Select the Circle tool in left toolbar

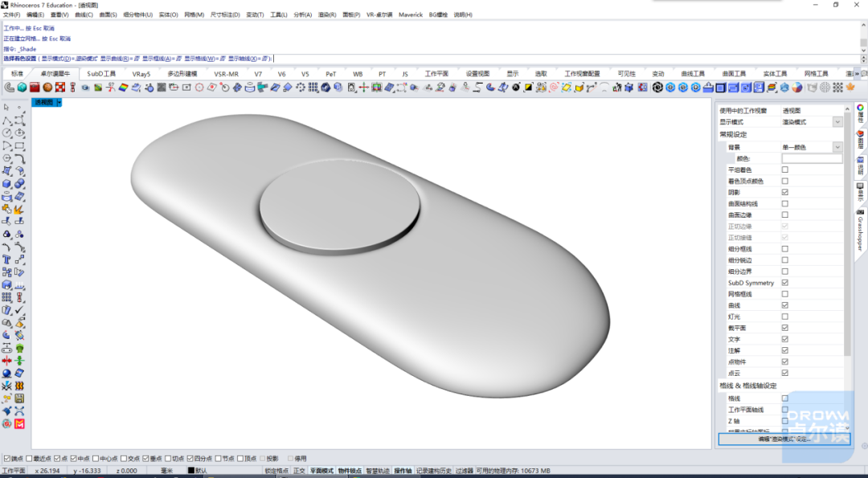[x=6, y=133]
